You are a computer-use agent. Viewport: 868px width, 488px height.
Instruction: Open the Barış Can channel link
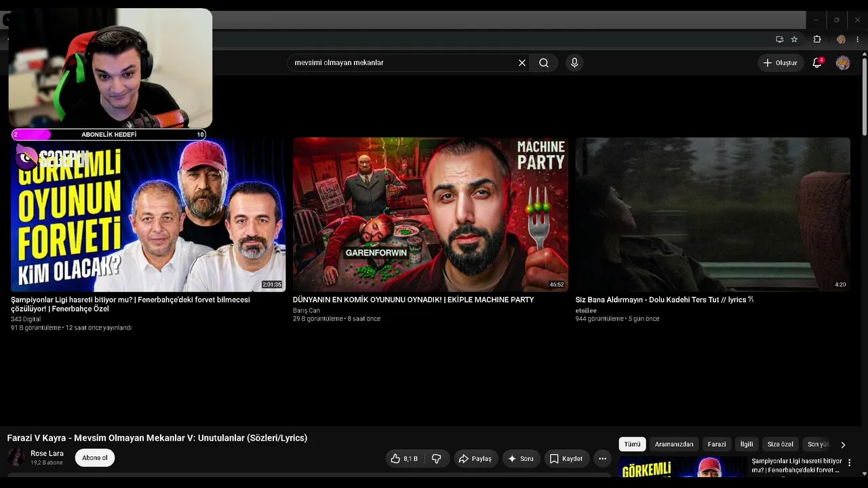(307, 310)
